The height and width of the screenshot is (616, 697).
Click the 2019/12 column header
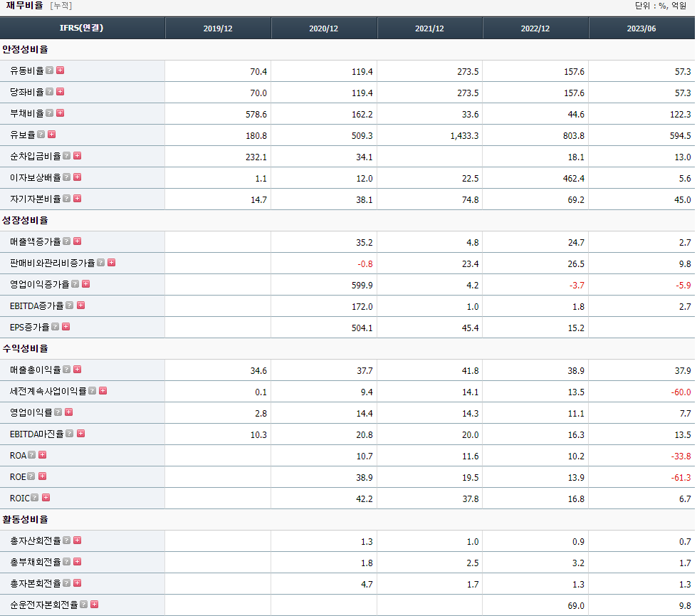click(218, 28)
